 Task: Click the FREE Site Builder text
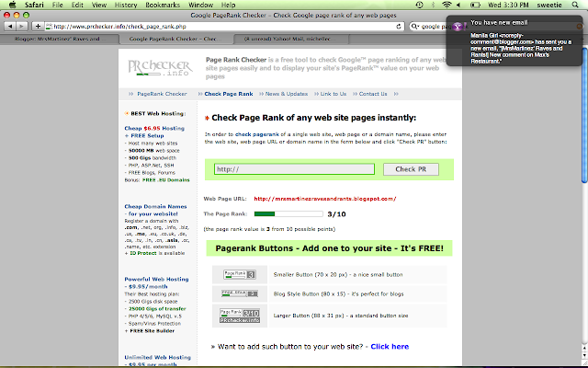(x=152, y=331)
